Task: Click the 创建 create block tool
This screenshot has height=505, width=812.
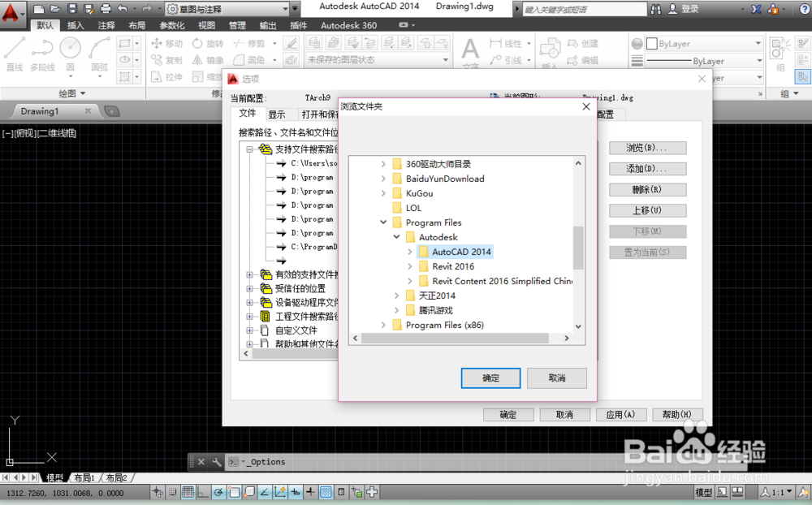Action: coord(583,44)
